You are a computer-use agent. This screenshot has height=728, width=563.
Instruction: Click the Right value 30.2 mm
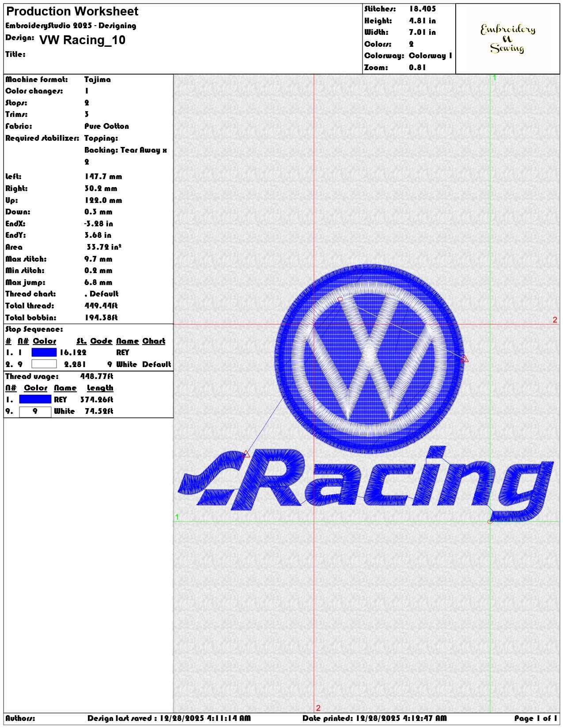click(101, 188)
